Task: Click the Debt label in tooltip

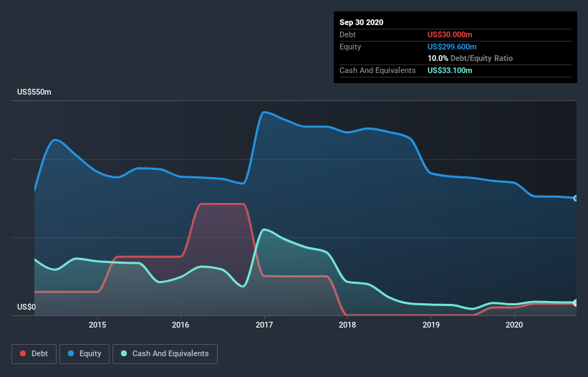Action: 347,34
